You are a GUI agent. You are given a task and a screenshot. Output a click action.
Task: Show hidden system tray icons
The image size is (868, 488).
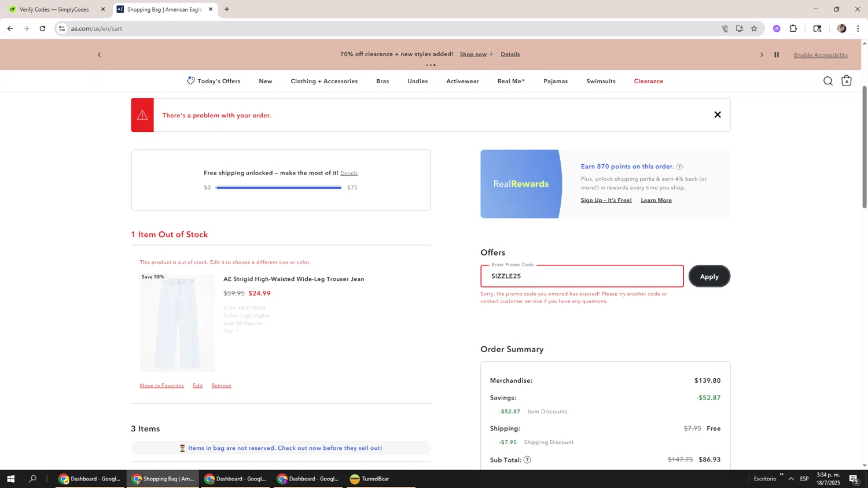791,479
